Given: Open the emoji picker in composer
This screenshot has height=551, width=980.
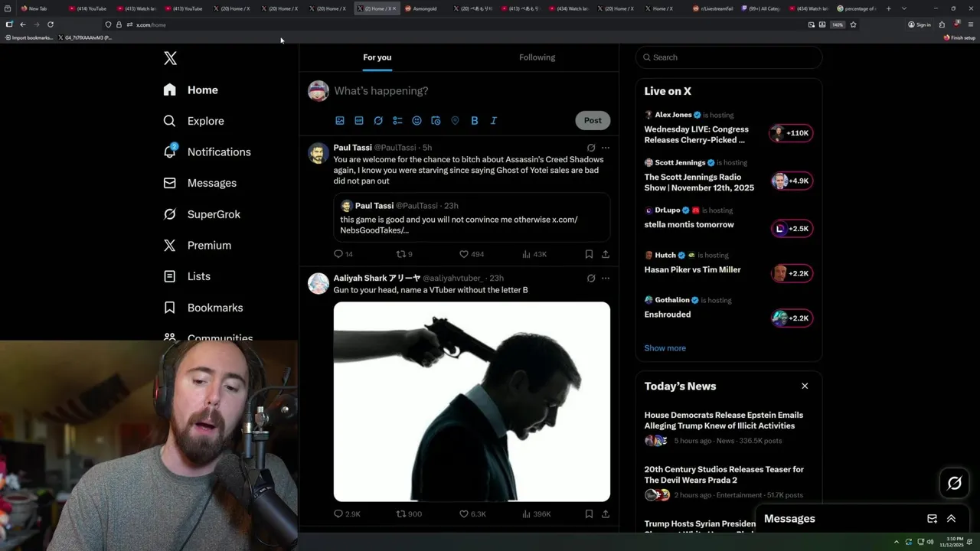Looking at the screenshot, I should click(x=416, y=121).
